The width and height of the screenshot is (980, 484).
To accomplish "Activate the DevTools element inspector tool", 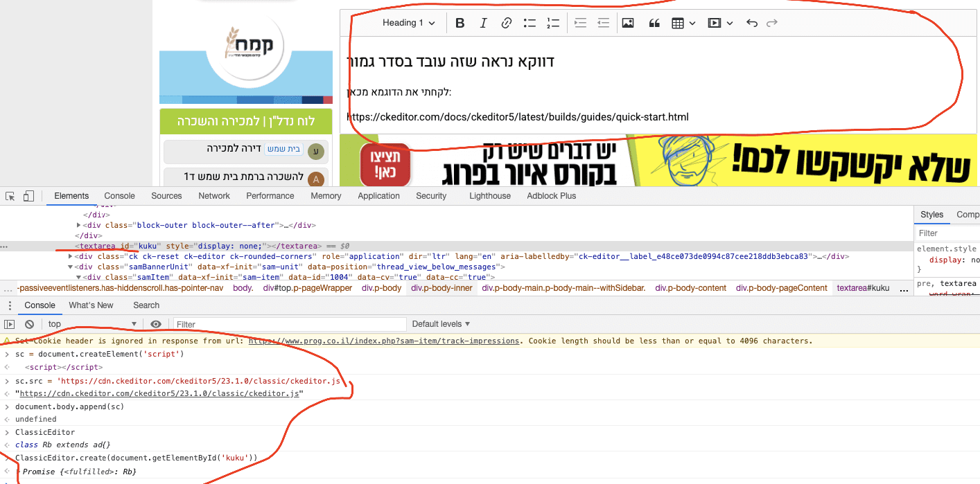I will (10, 196).
